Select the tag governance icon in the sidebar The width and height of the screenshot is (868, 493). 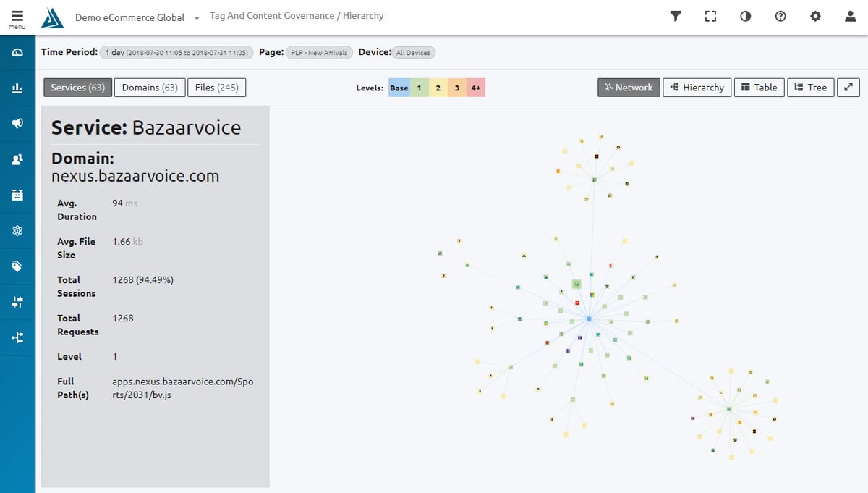[x=17, y=266]
